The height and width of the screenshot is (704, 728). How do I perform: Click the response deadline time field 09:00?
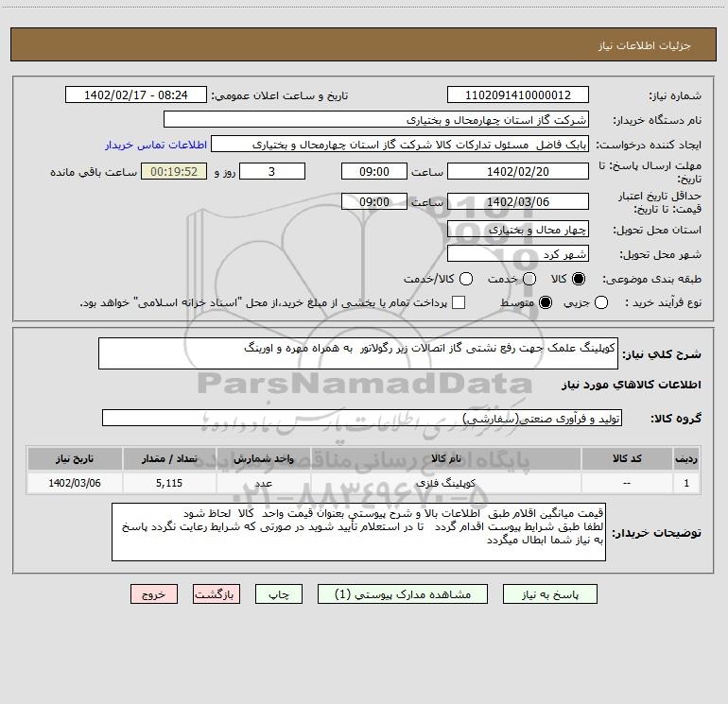(374, 171)
